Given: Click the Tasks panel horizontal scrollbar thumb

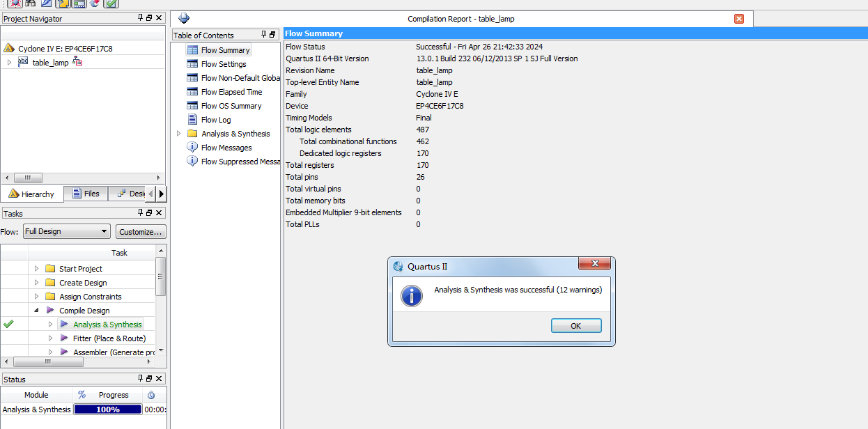Looking at the screenshot, I should pyautogui.click(x=48, y=362).
